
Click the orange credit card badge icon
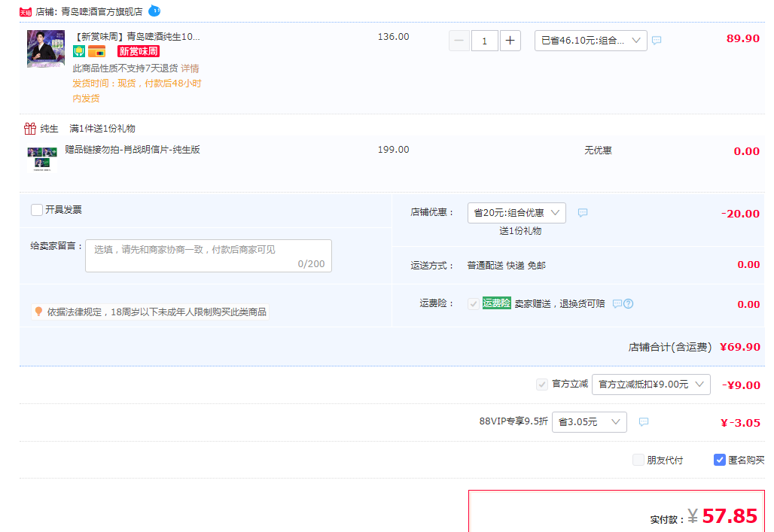(x=96, y=51)
